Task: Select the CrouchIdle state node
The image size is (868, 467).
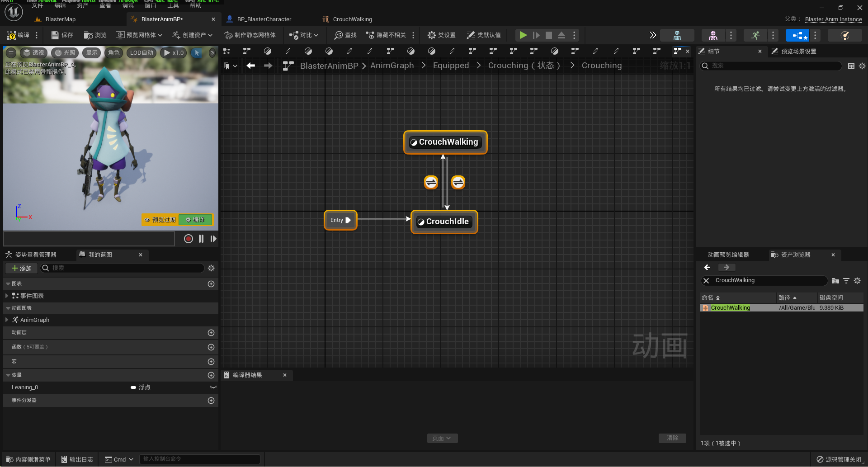Action: click(444, 222)
